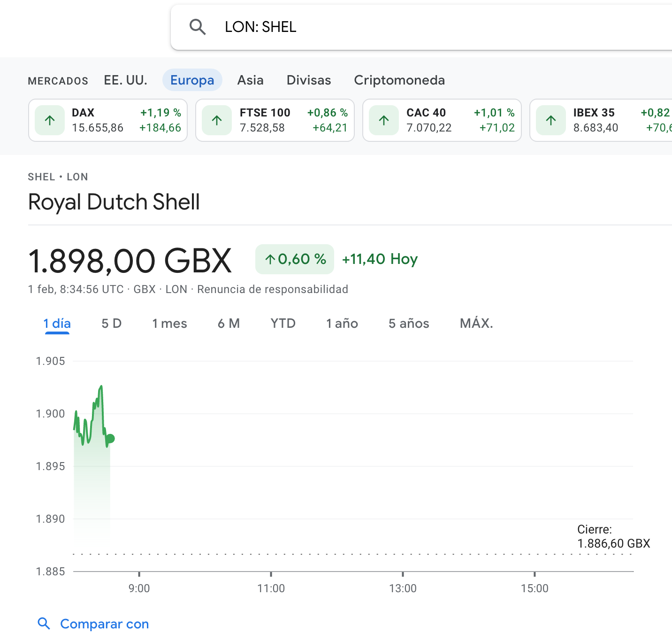This screenshot has height=634, width=672.
Task: Click the Comparar con magnifier icon
Action: [x=44, y=624]
